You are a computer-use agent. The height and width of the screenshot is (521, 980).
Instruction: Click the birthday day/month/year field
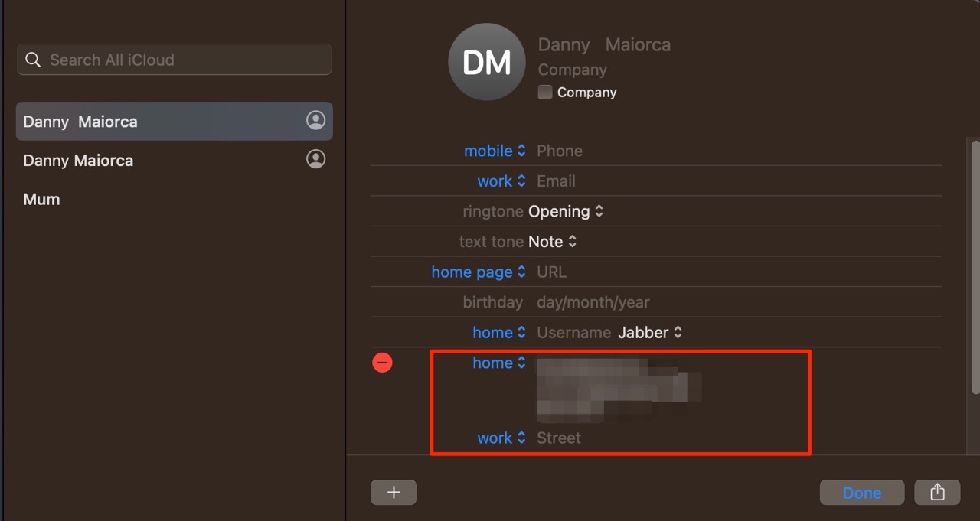[593, 302]
